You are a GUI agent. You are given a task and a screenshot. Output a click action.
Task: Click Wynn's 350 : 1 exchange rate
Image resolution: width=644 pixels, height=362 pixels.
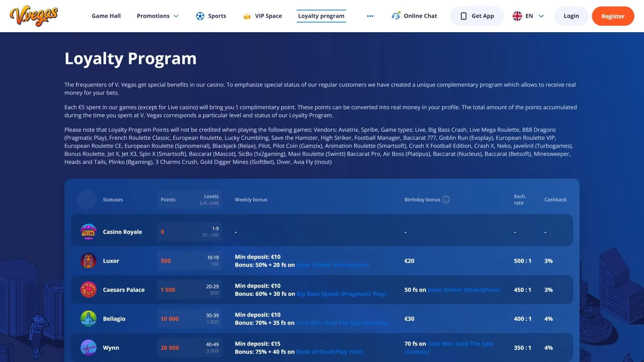[x=522, y=348]
